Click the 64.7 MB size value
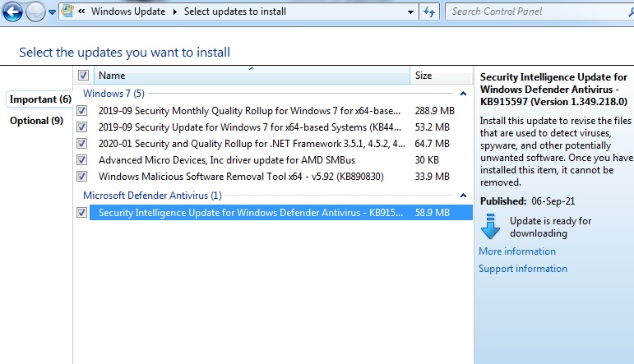Screen dimensions: 634x364 (433, 144)
